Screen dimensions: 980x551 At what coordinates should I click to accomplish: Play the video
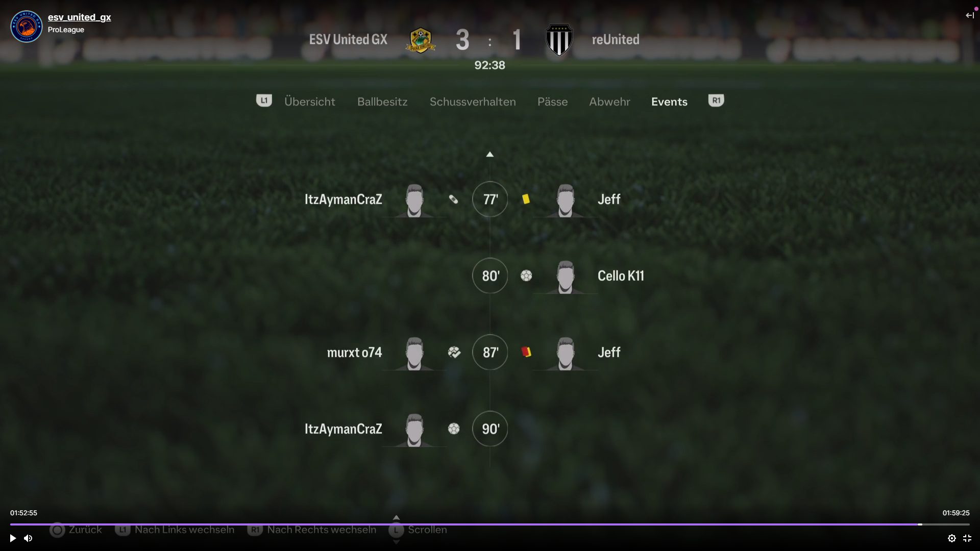click(13, 538)
